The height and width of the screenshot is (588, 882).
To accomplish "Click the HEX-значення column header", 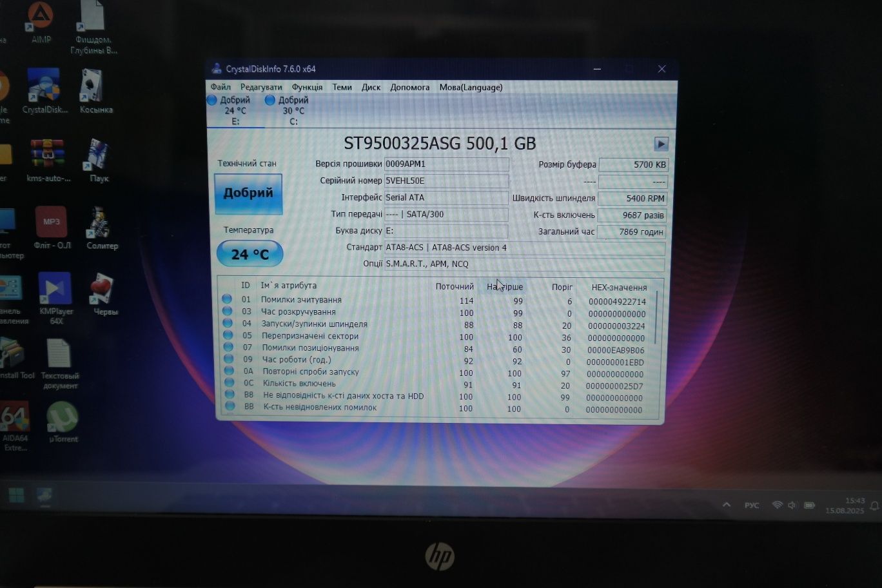I will point(619,288).
